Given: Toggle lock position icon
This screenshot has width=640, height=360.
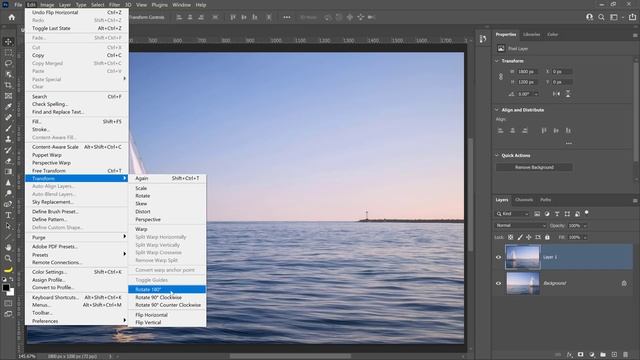Looking at the screenshot, I should [529, 237].
